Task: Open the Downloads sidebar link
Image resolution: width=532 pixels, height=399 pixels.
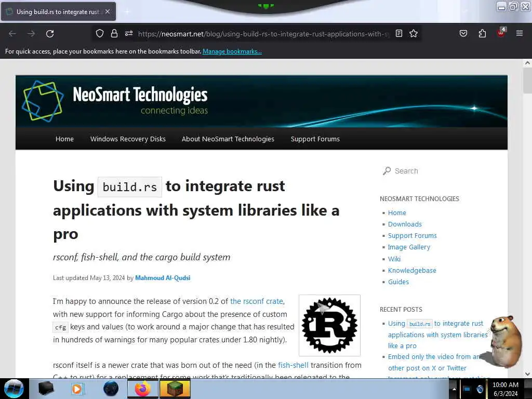Action: coord(405,224)
